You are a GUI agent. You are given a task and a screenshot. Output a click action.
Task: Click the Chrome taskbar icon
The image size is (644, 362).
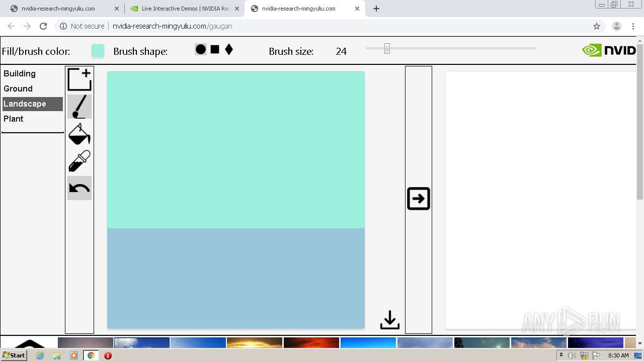(x=91, y=355)
